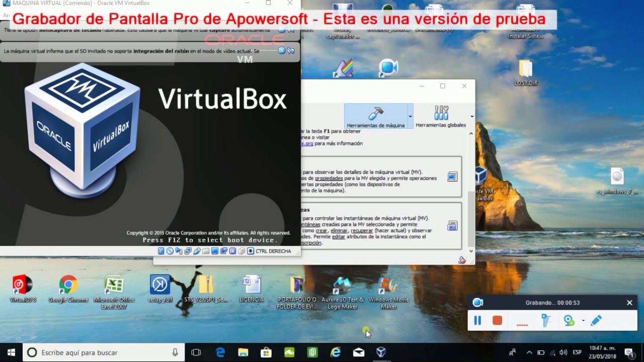
Task: Open Microsoft Office Excel 2007 desktop shortcut
Action: pyautogui.click(x=114, y=292)
